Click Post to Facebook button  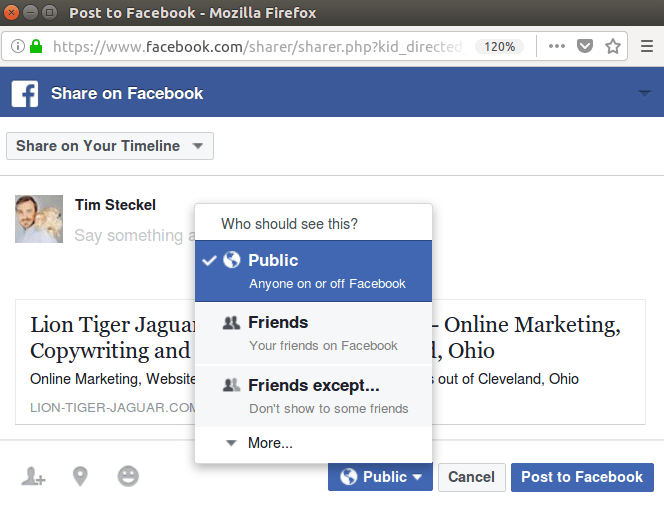[x=582, y=477]
